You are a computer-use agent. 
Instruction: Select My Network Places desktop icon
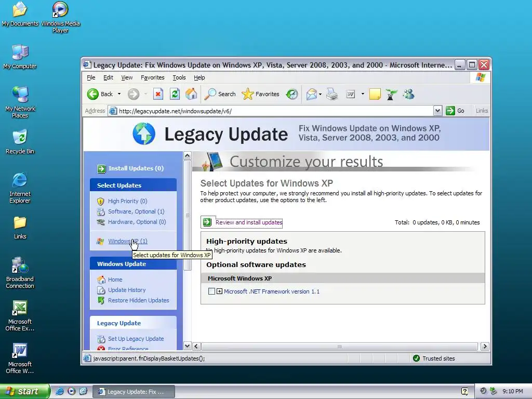tap(20, 102)
